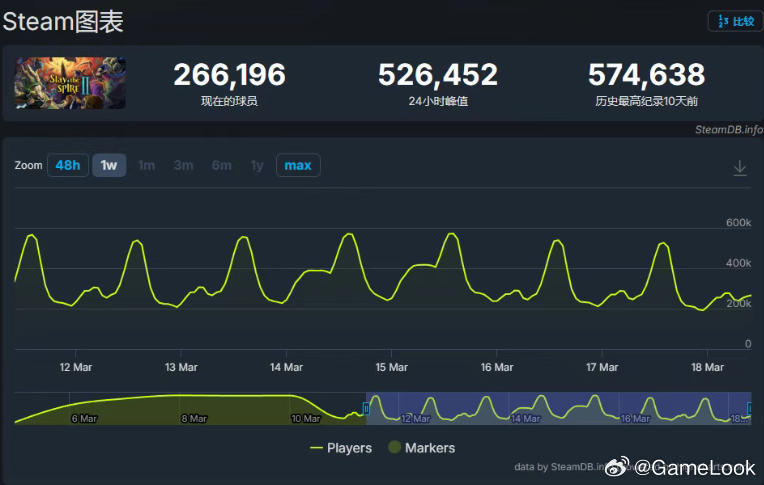Click the 现在的球员 label
The width and height of the screenshot is (764, 485).
click(x=229, y=101)
